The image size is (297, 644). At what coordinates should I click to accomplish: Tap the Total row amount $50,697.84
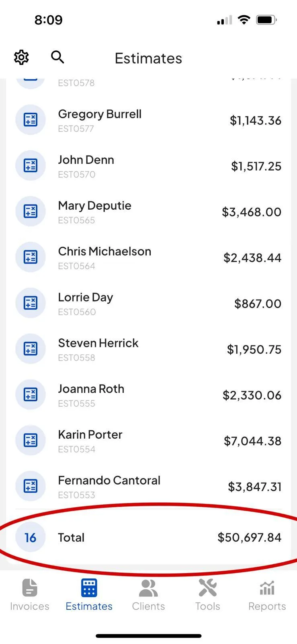tap(249, 537)
